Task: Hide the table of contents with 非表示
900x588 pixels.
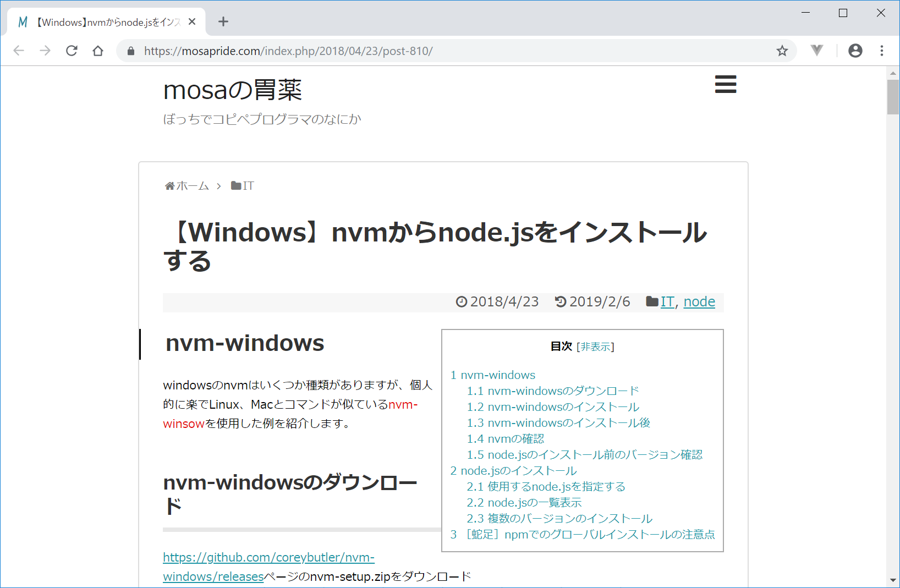Action: (x=595, y=347)
